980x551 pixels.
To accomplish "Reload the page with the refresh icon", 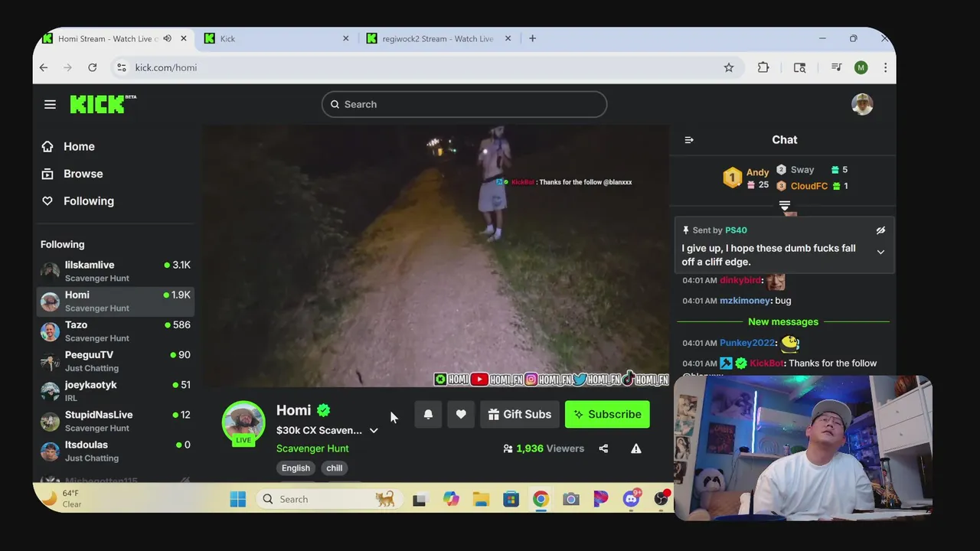I will pyautogui.click(x=93, y=67).
